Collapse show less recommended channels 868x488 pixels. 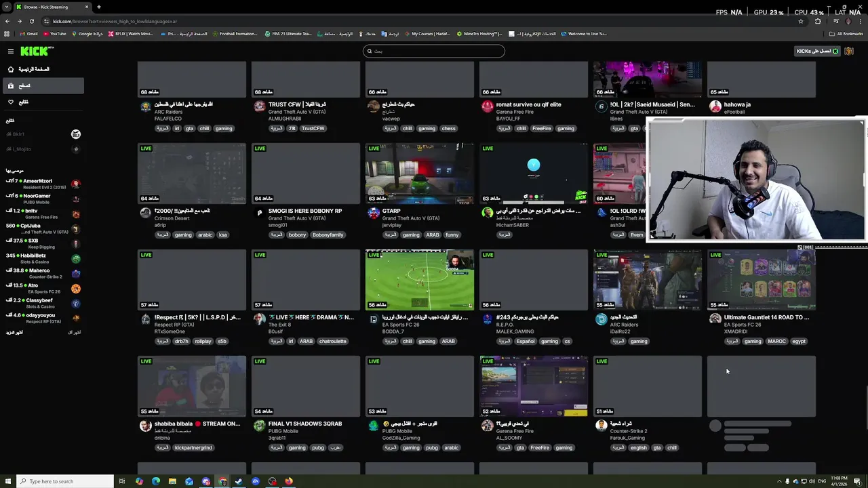(74, 333)
